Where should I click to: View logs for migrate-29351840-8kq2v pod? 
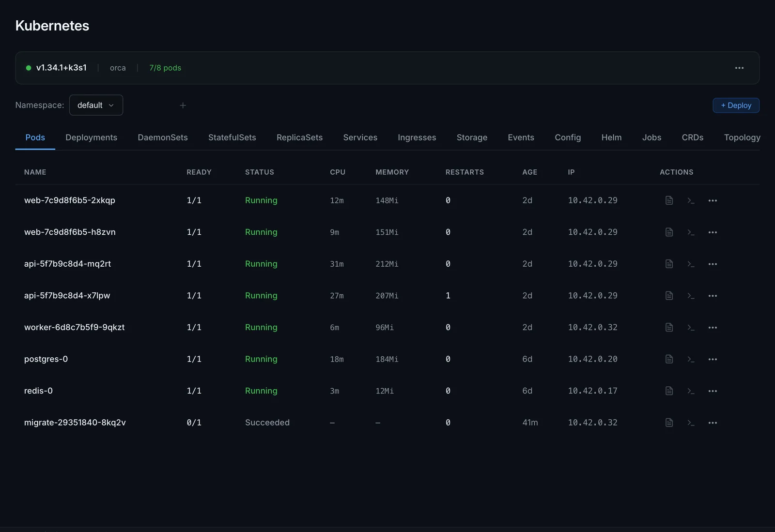tap(669, 423)
